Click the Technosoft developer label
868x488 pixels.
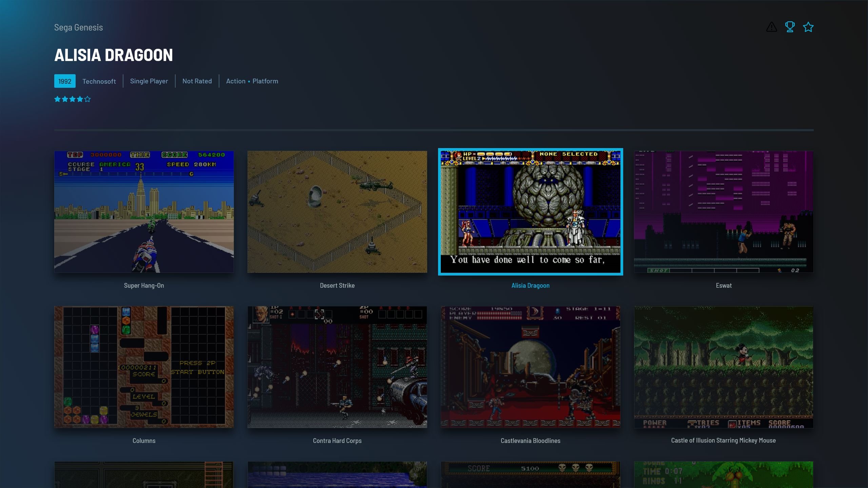99,81
